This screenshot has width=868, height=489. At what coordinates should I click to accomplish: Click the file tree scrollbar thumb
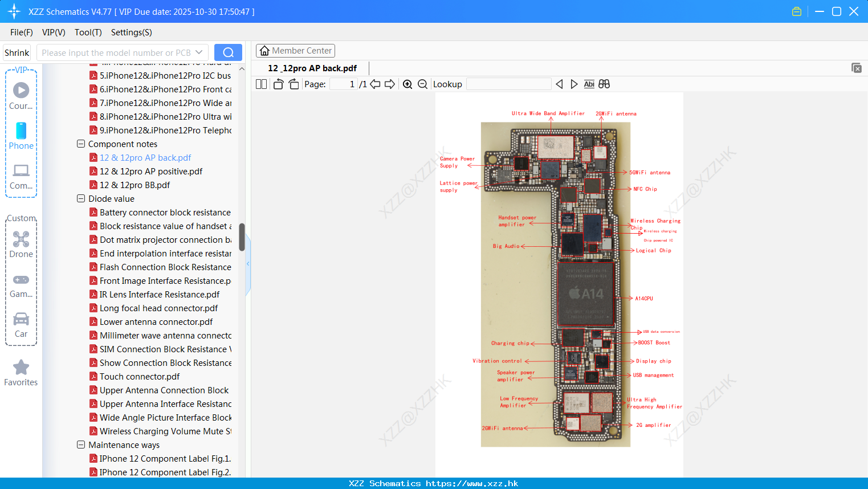coord(242,237)
